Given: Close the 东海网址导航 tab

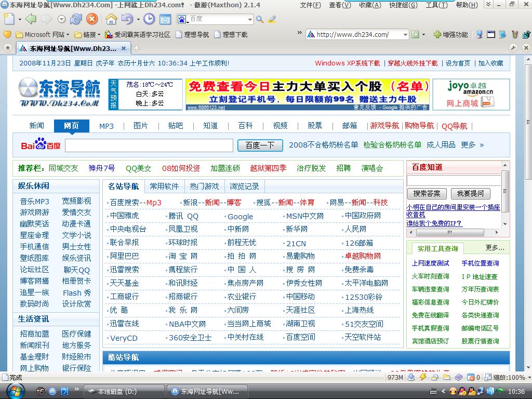Looking at the screenshot, I should [124, 48].
